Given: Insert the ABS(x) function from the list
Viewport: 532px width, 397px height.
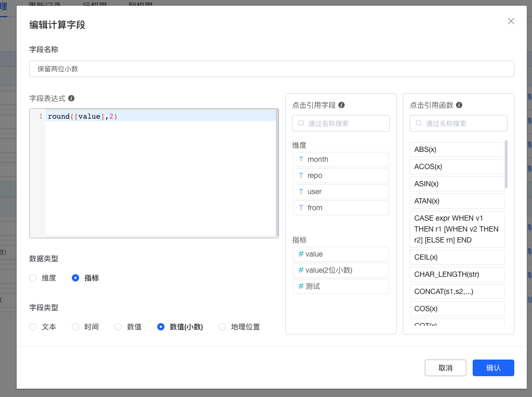Looking at the screenshot, I should coord(457,149).
